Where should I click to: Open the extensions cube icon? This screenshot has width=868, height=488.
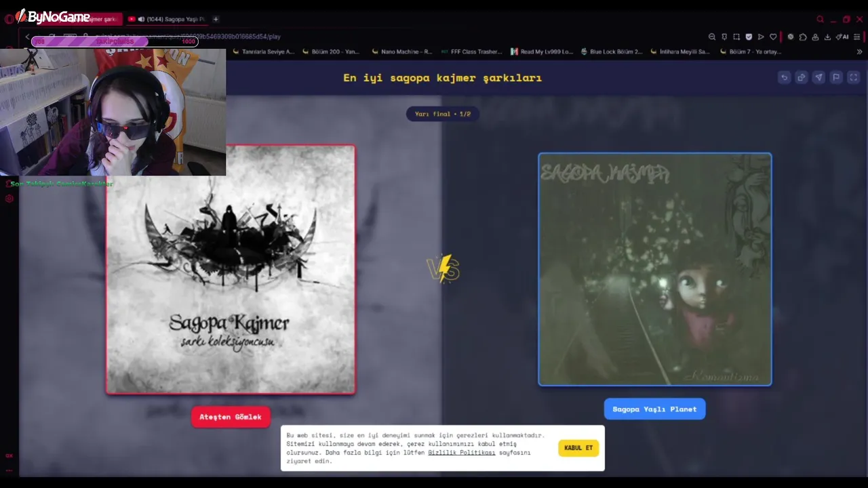803,37
